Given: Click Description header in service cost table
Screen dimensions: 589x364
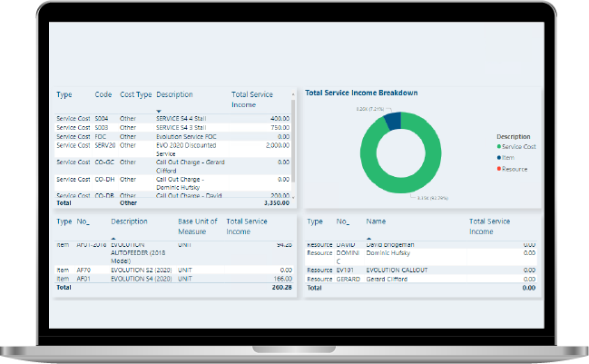Looking at the screenshot, I should point(174,94).
